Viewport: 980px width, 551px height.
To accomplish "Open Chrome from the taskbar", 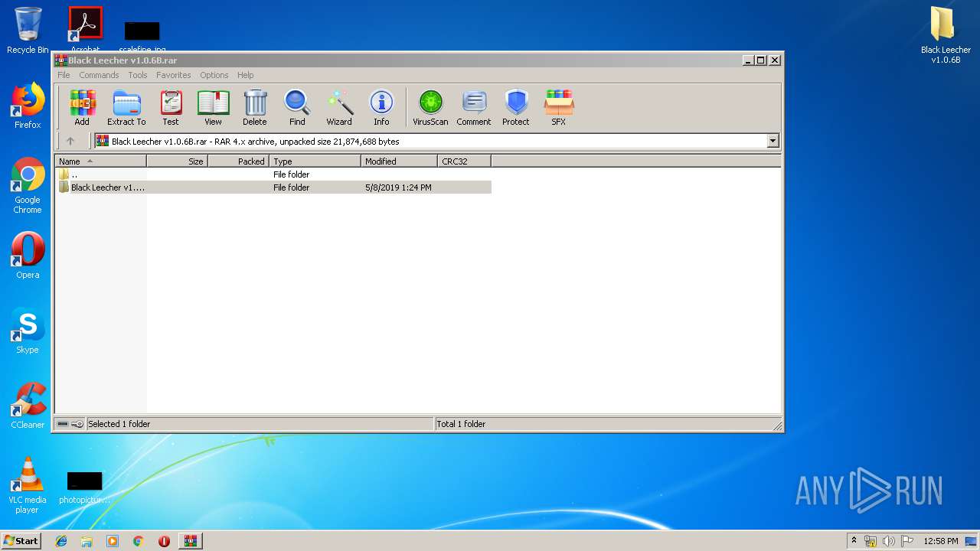I will tap(138, 541).
